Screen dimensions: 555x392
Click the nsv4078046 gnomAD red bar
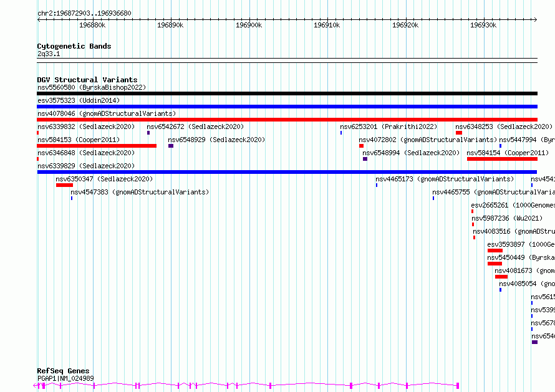(x=287, y=120)
